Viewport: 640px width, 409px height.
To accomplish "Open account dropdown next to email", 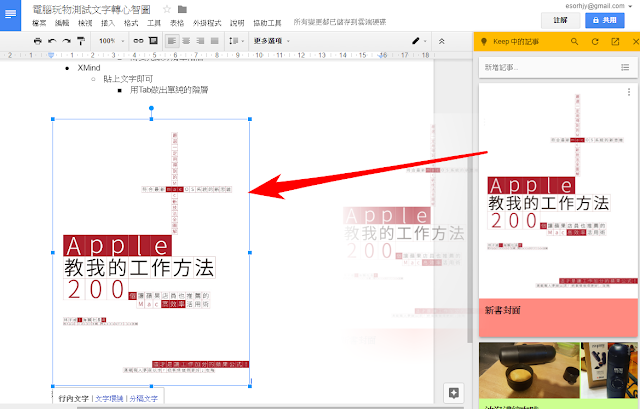I will pos(630,6).
